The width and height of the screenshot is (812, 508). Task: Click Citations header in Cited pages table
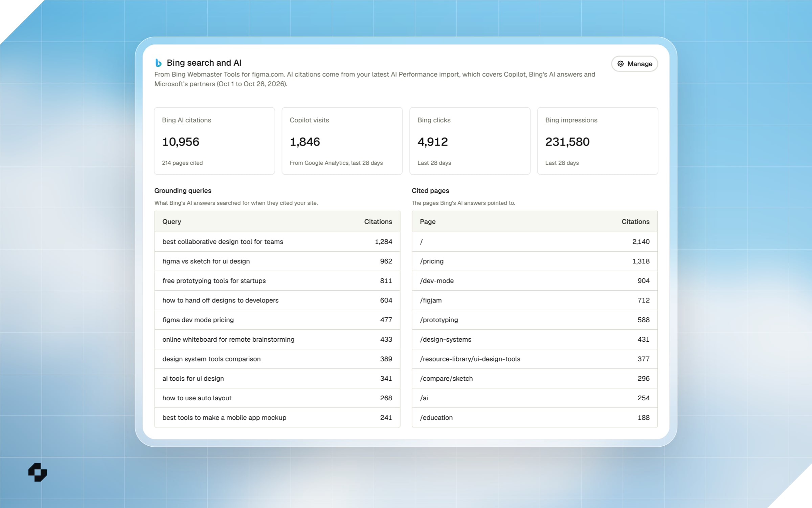pos(635,221)
